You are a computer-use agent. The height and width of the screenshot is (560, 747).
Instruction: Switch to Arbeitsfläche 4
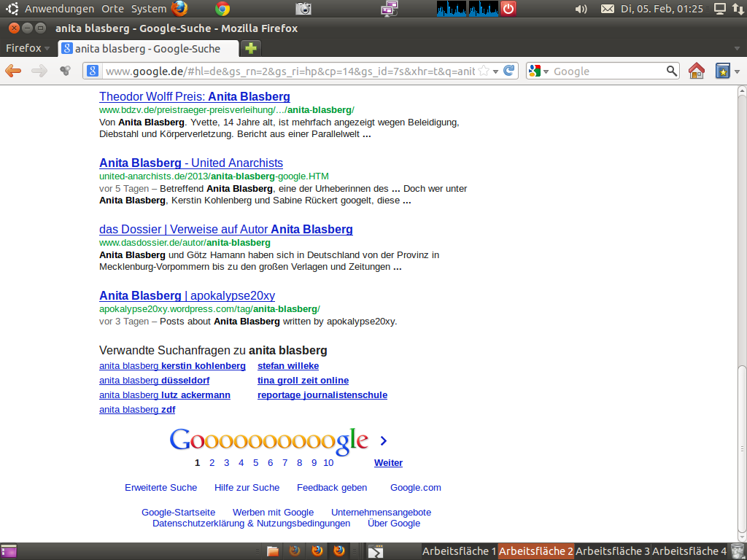(x=689, y=551)
